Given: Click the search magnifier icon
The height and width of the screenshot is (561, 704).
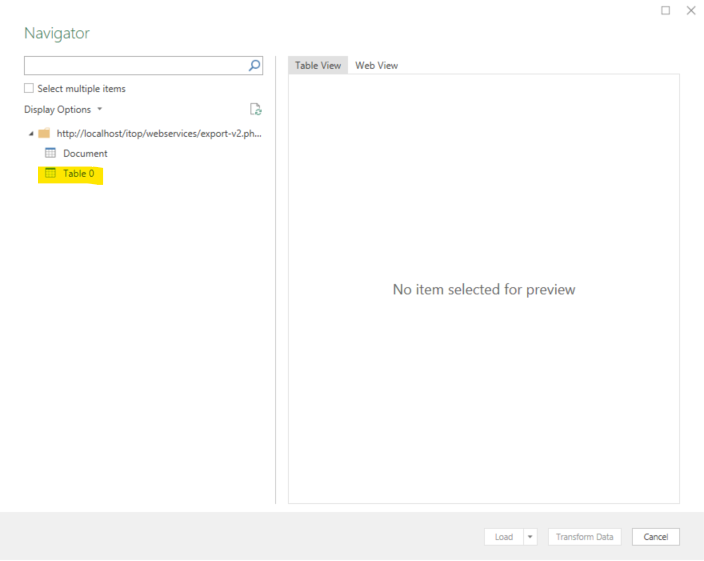Looking at the screenshot, I should (x=254, y=66).
